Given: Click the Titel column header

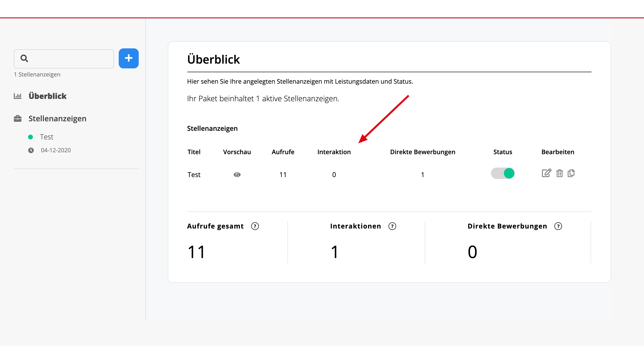Looking at the screenshot, I should (194, 152).
